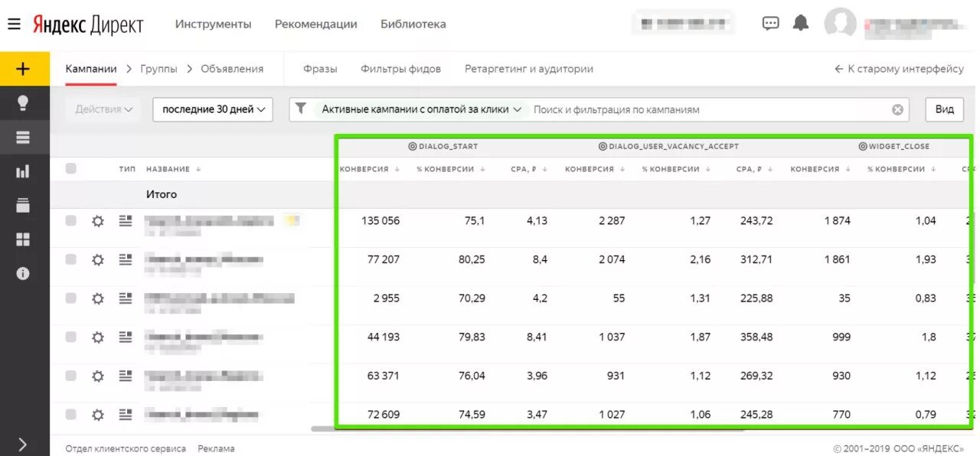
Task: Click campaign type icon in the 77 207 row
Action: point(126,259)
